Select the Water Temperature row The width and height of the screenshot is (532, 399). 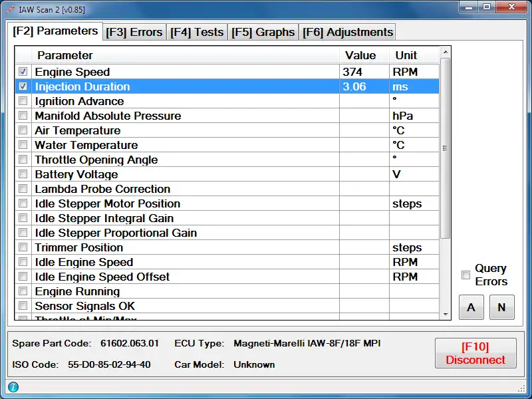tap(227, 145)
